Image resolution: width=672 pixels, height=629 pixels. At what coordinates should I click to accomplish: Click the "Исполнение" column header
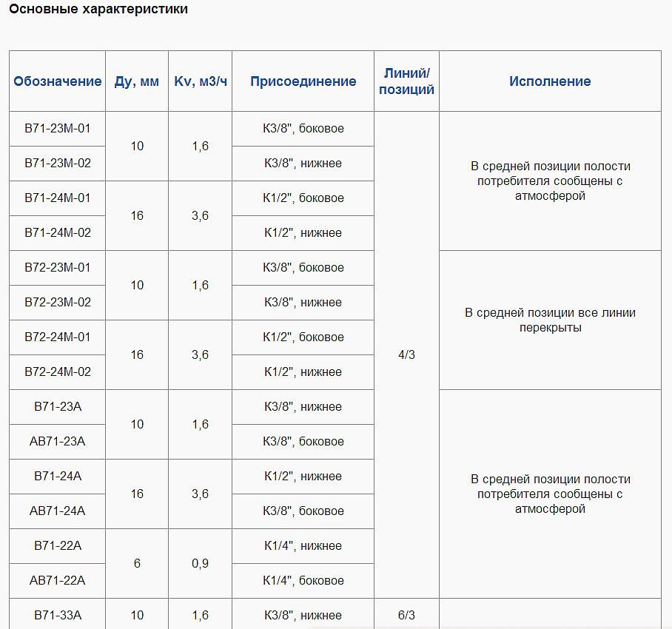[551, 81]
